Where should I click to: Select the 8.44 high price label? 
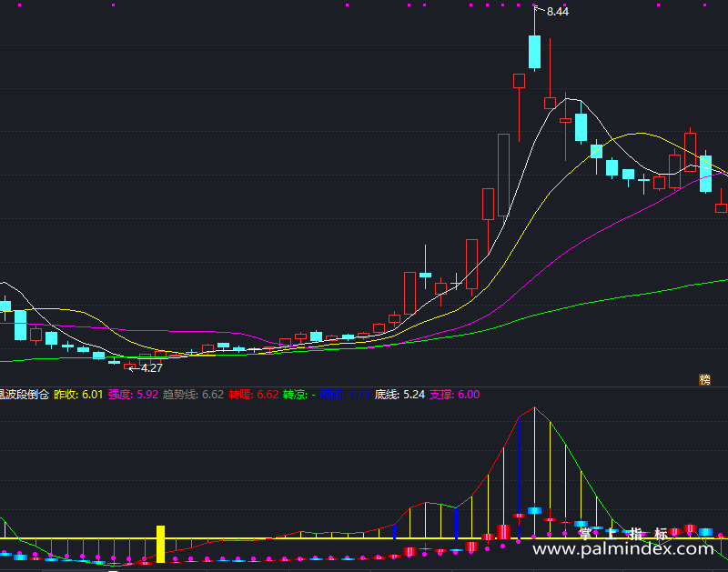pyautogui.click(x=558, y=12)
